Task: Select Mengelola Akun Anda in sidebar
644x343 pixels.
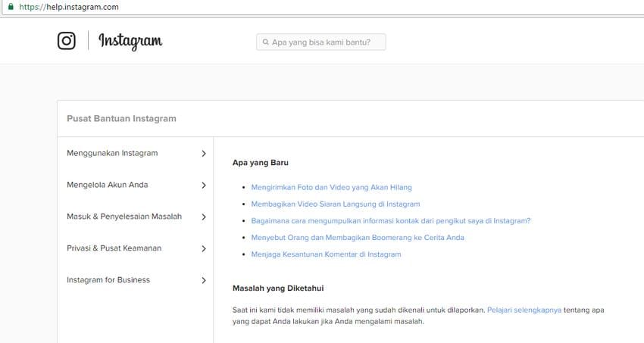Action: 107,185
